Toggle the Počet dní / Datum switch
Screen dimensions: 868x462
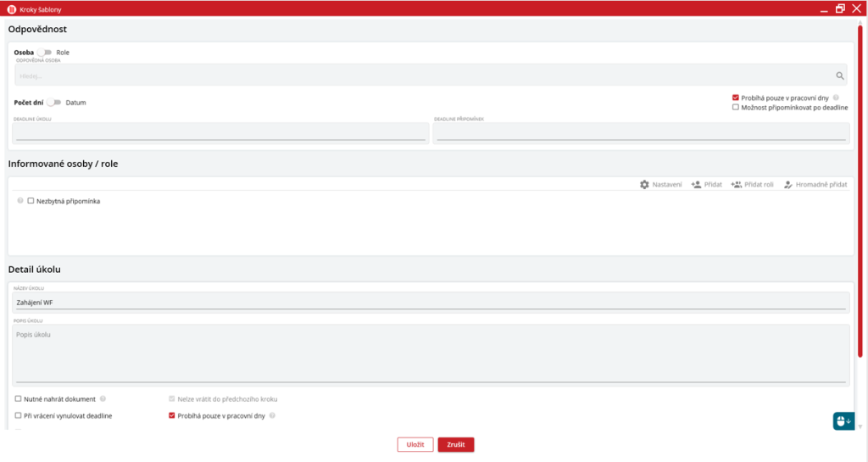pyautogui.click(x=54, y=103)
